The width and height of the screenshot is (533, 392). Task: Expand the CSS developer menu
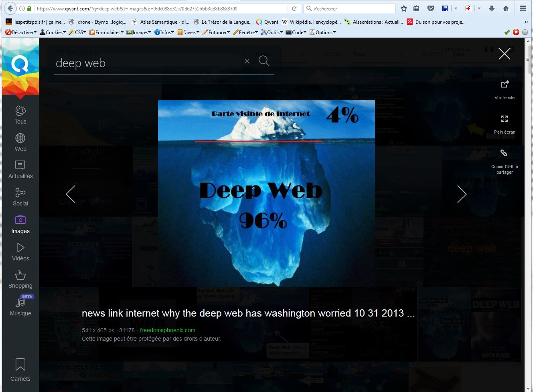pos(77,32)
